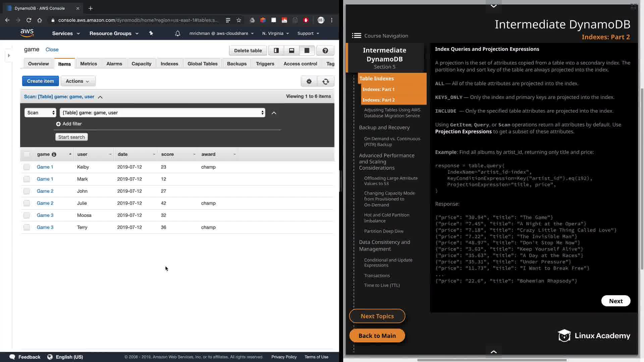Check the checkbox for Kelby's Game 1 row
The image size is (644, 362).
(x=27, y=167)
